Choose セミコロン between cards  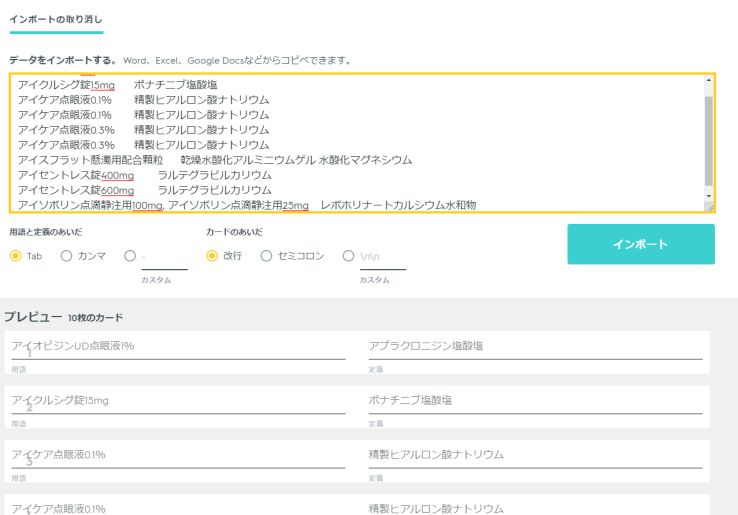click(x=266, y=256)
